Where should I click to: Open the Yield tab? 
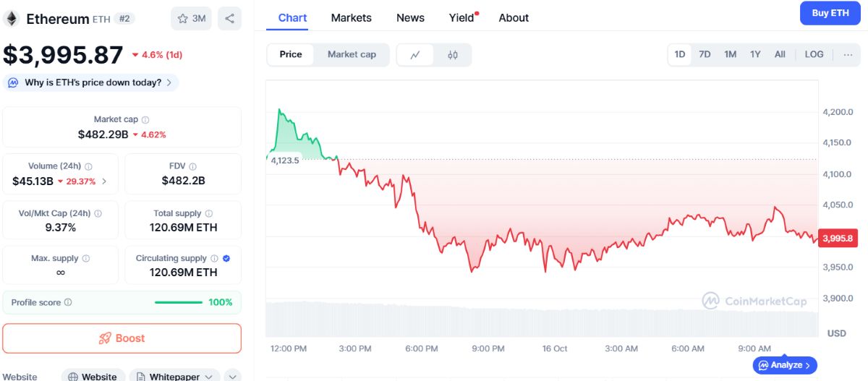(x=462, y=17)
